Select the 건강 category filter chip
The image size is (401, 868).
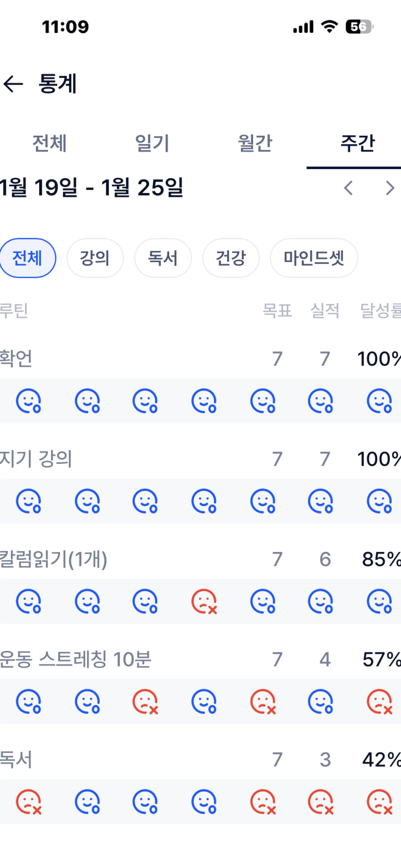point(231,258)
